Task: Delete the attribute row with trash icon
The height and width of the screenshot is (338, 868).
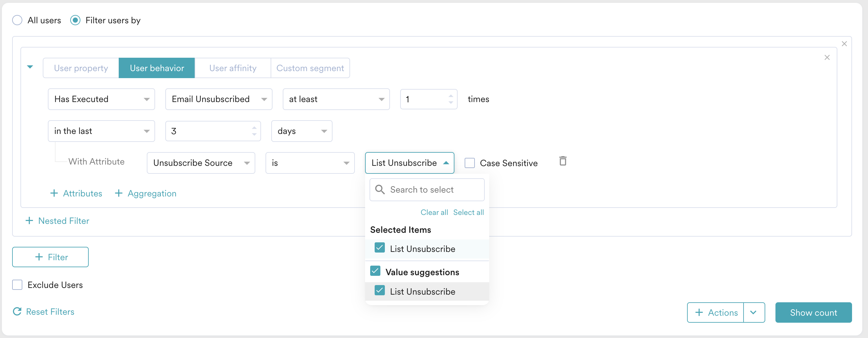Action: point(562,161)
